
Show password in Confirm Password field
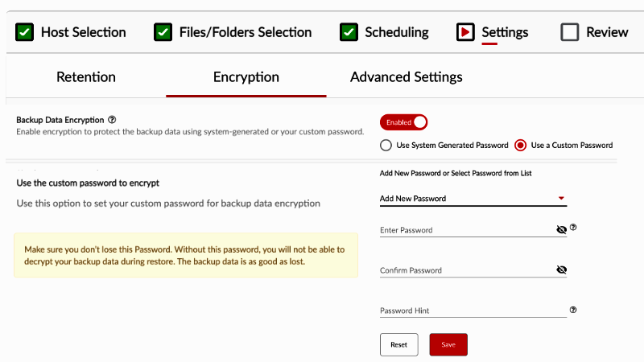click(x=561, y=269)
